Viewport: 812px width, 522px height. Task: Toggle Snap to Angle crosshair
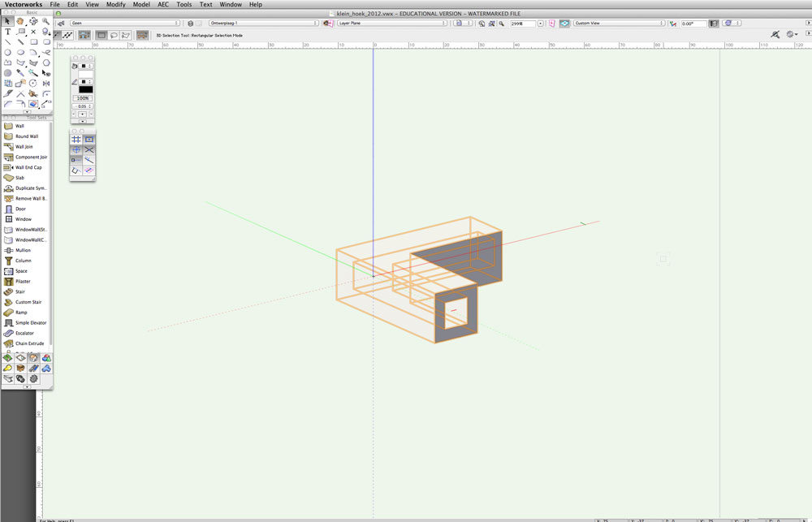pos(76,149)
